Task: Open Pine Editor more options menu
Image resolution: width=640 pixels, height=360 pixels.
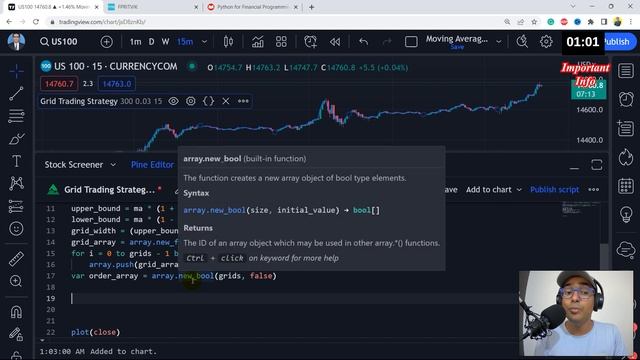Action: 594,190
